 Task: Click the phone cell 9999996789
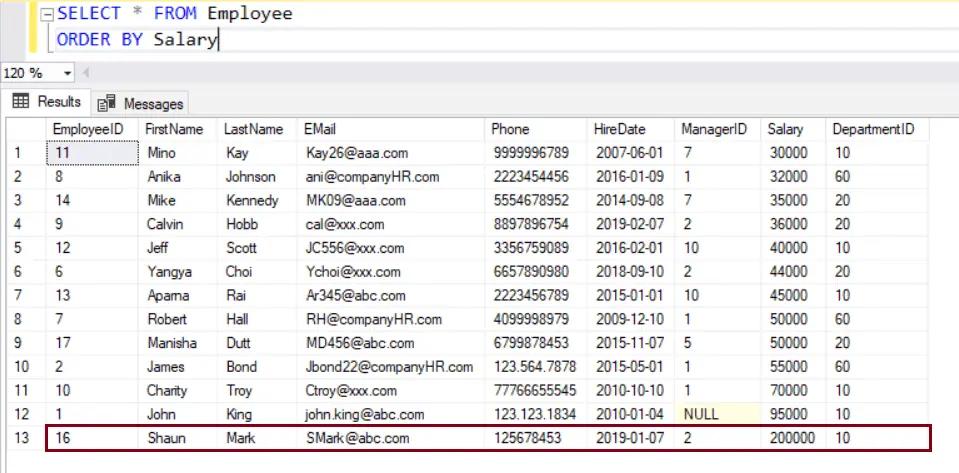click(x=531, y=153)
